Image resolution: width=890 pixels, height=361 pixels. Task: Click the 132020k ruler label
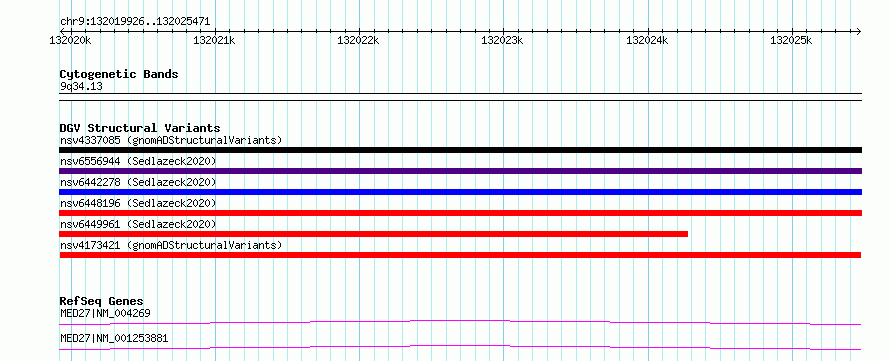70,41
